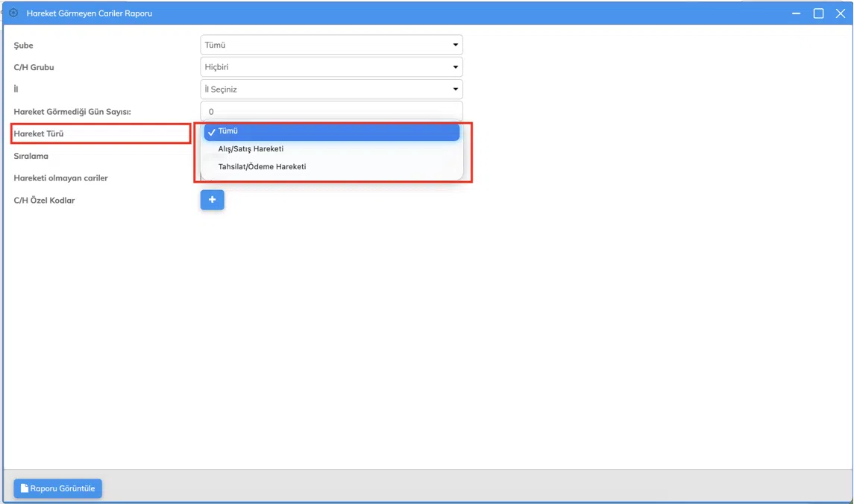This screenshot has width=854, height=504.
Task: Click the window title text
Action: tap(90, 13)
